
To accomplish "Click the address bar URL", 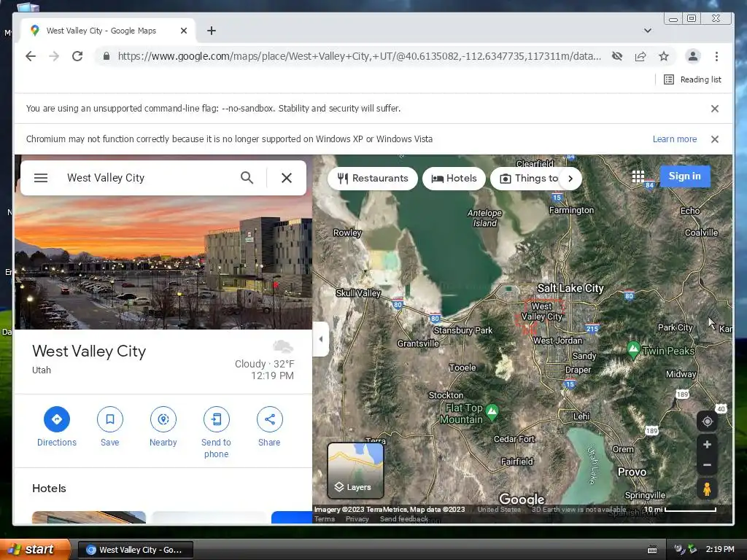I will (359, 56).
